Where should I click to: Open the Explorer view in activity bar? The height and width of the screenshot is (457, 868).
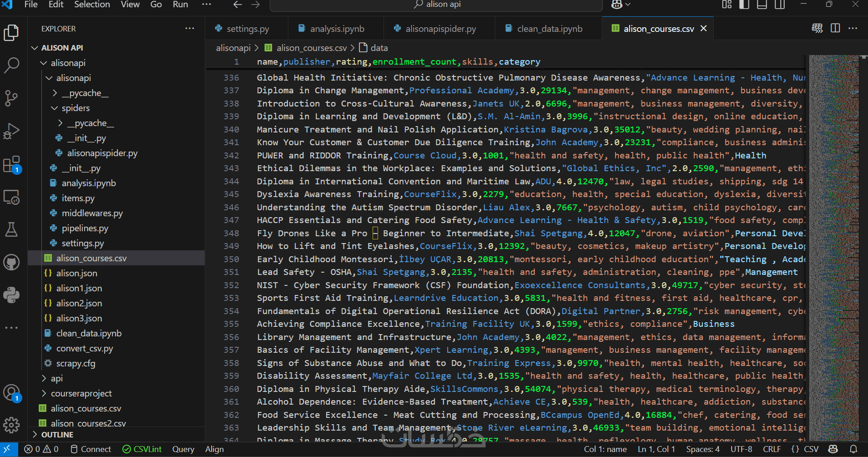pyautogui.click(x=11, y=33)
